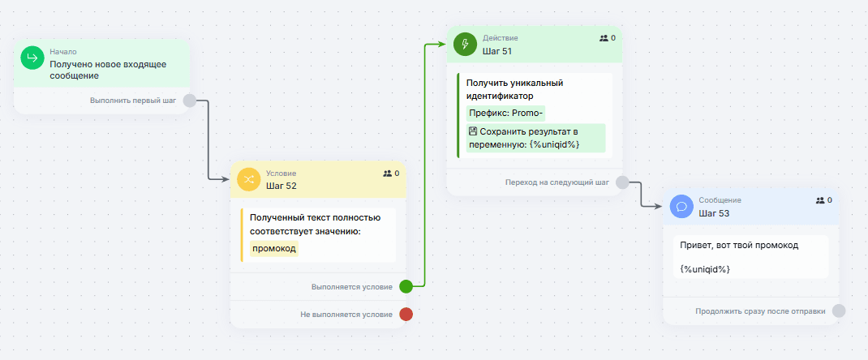Click the save icon beside Сохранить результат

473,131
